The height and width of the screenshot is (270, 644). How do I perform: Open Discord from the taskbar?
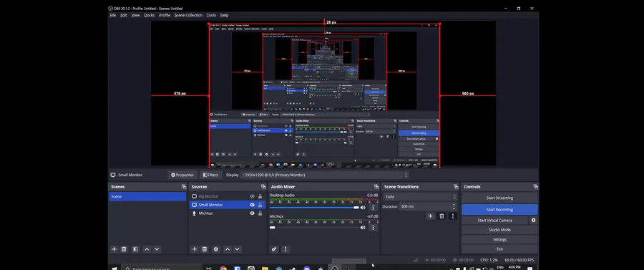(x=306, y=269)
